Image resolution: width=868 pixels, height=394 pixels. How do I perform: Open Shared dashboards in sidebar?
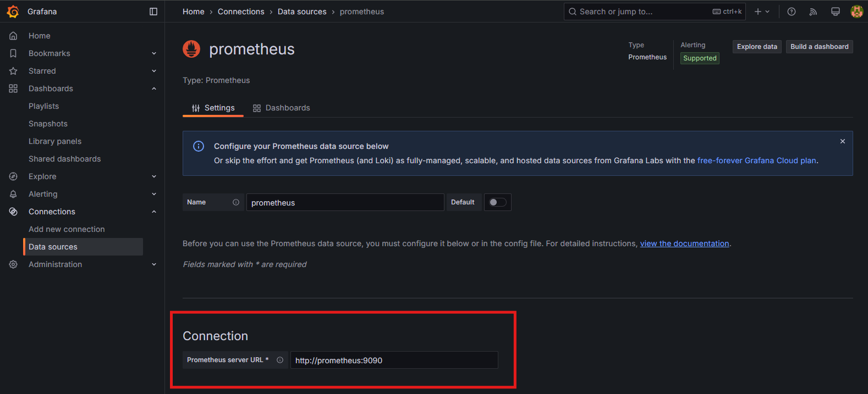coord(65,159)
